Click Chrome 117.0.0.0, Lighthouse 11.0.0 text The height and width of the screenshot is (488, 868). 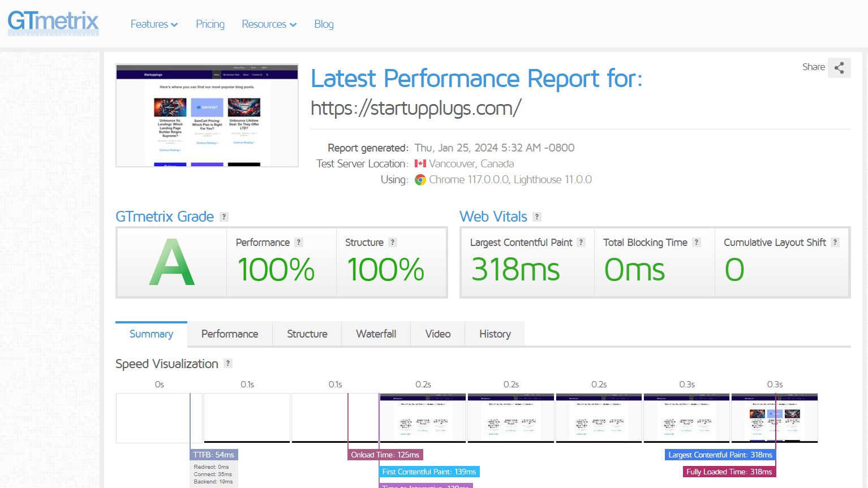point(510,180)
